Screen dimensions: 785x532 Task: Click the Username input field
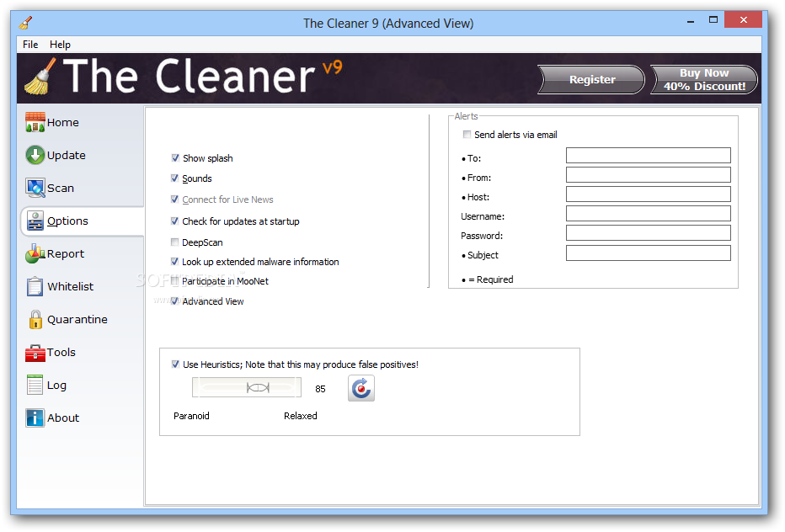(649, 214)
